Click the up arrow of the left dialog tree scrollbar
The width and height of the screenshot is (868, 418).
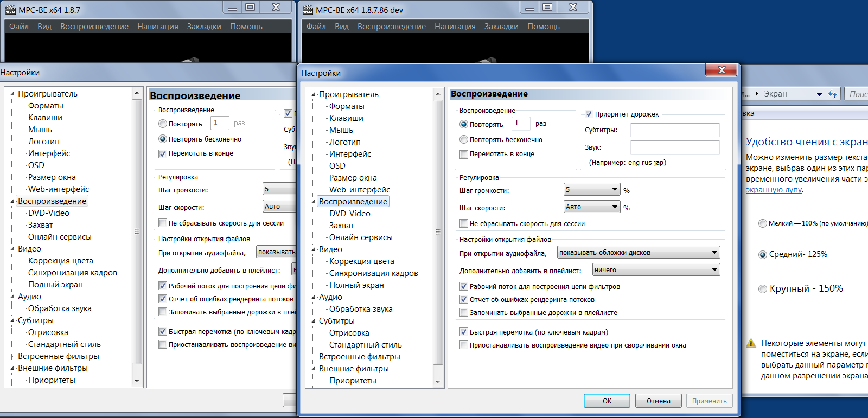pos(137,94)
